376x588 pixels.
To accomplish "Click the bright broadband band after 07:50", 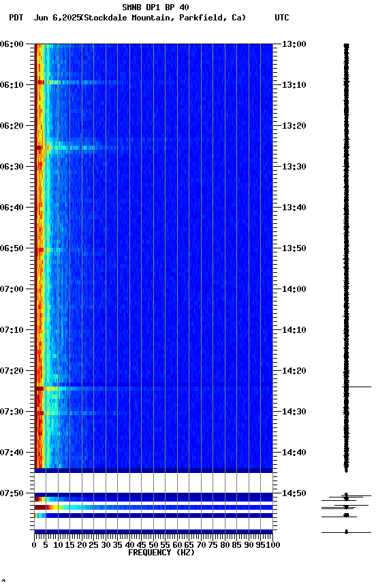I will [153, 508].
